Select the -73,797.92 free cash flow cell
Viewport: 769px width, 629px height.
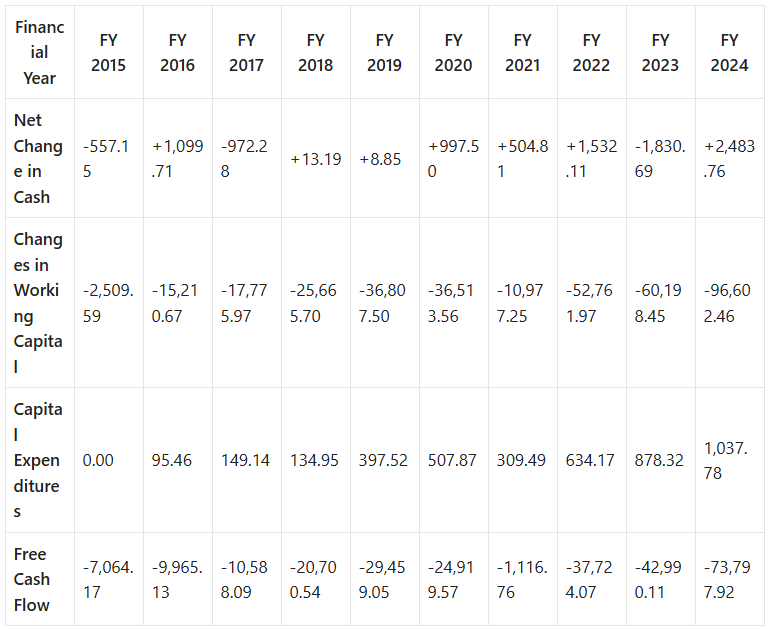coord(727,579)
